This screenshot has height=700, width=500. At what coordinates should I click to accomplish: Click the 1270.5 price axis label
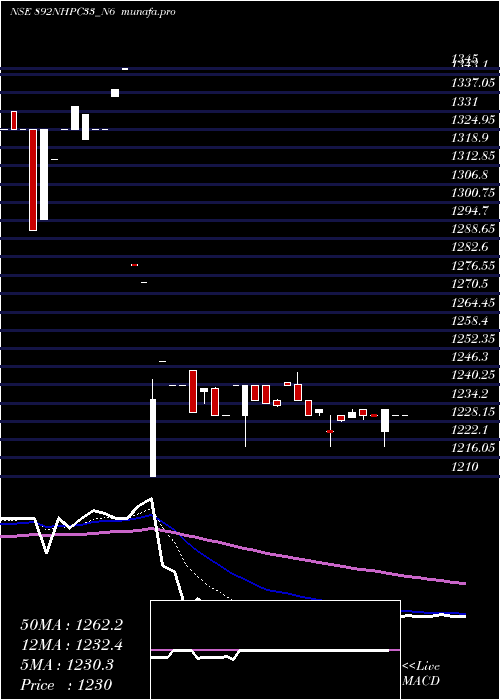[x=469, y=283]
